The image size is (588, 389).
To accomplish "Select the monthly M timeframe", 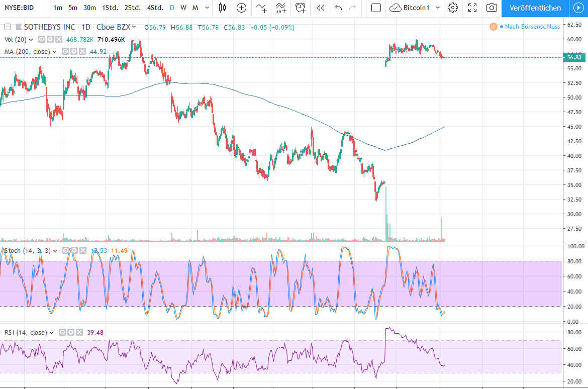I will click(195, 8).
